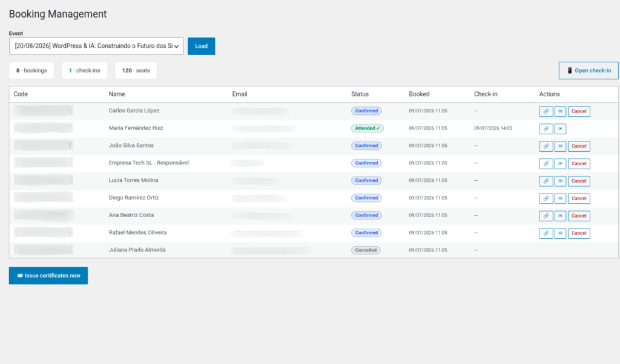
Task: Click the Attended status badge
Action: 368,128
